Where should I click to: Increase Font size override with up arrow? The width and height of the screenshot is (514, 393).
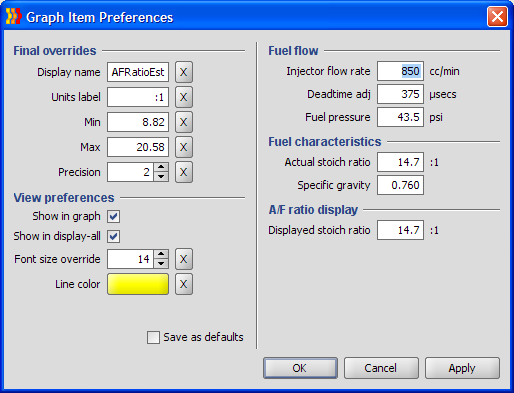click(x=161, y=254)
